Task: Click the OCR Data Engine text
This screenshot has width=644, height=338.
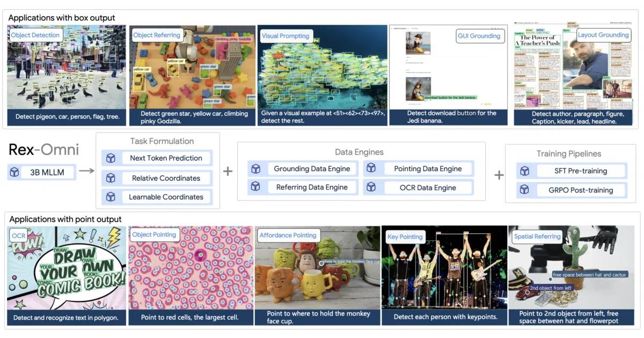Action: [x=428, y=188]
